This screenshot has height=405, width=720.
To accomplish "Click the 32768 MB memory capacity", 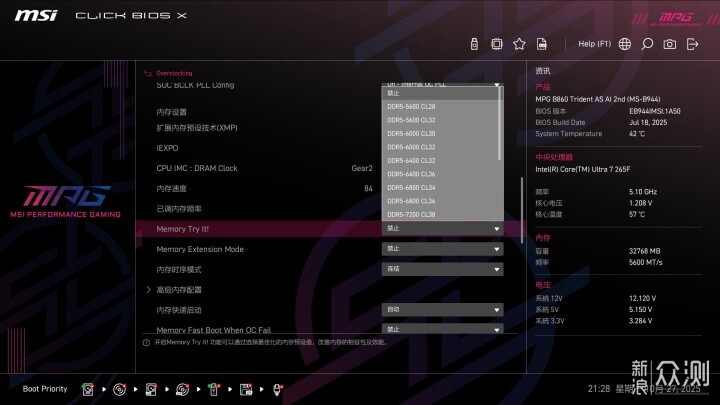I will [644, 251].
